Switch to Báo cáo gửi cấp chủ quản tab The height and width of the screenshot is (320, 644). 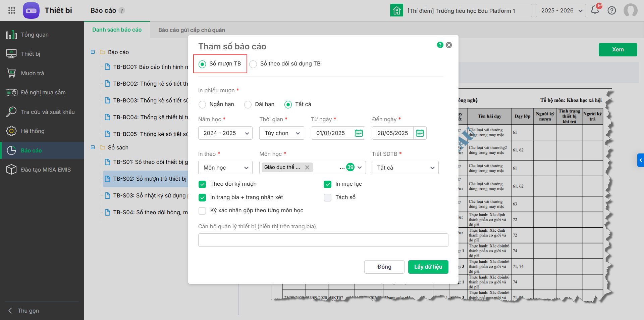tap(192, 30)
